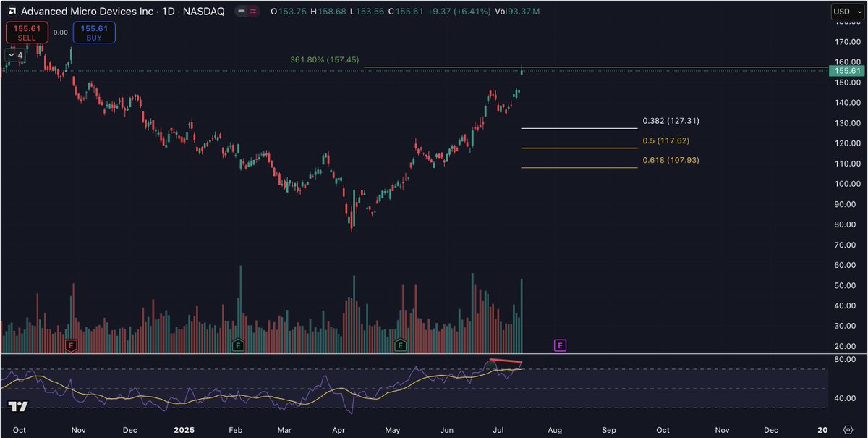The height and width of the screenshot is (438, 868).
Task: Click the 140.00 price axis label
Action: coord(846,103)
